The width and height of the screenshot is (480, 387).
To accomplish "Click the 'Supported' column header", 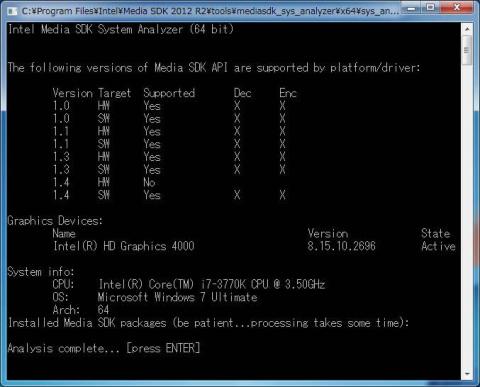I will [169, 93].
